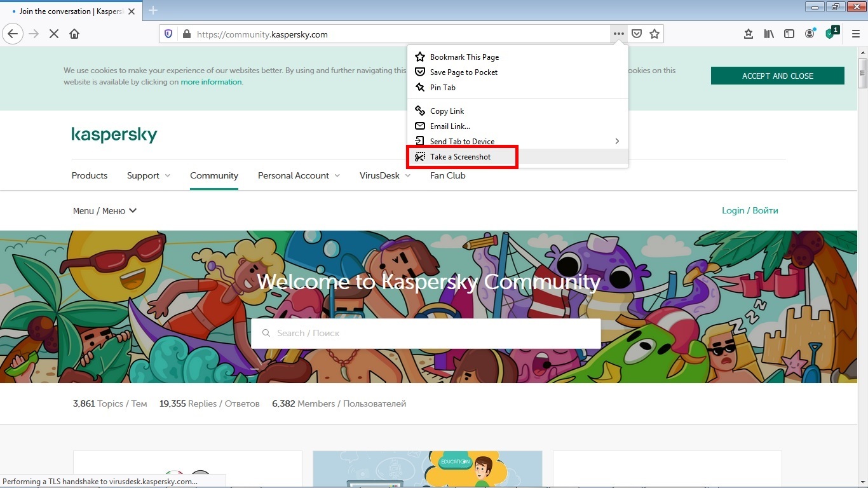Viewport: 868px width, 488px height.
Task: Click the page vertical scrollbar thumb
Action: (x=862, y=73)
